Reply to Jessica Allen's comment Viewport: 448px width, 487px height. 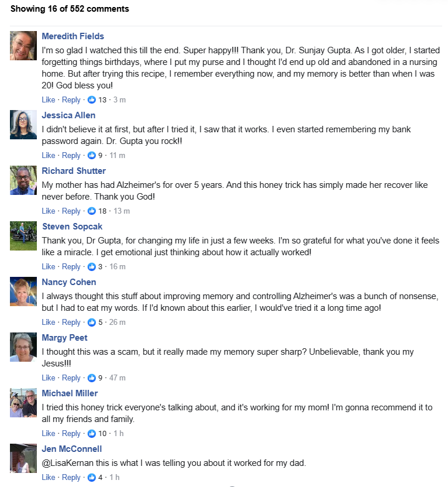point(71,155)
